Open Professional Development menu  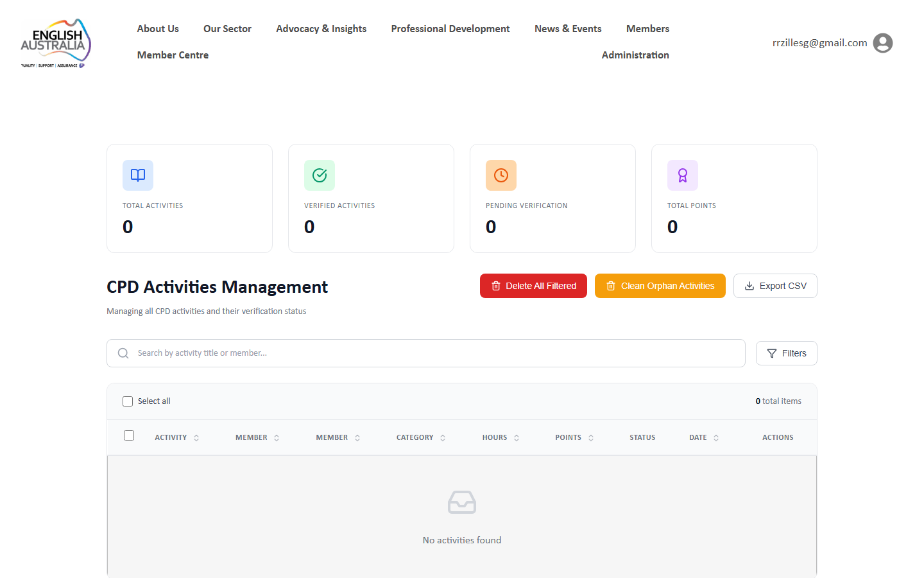450,29
